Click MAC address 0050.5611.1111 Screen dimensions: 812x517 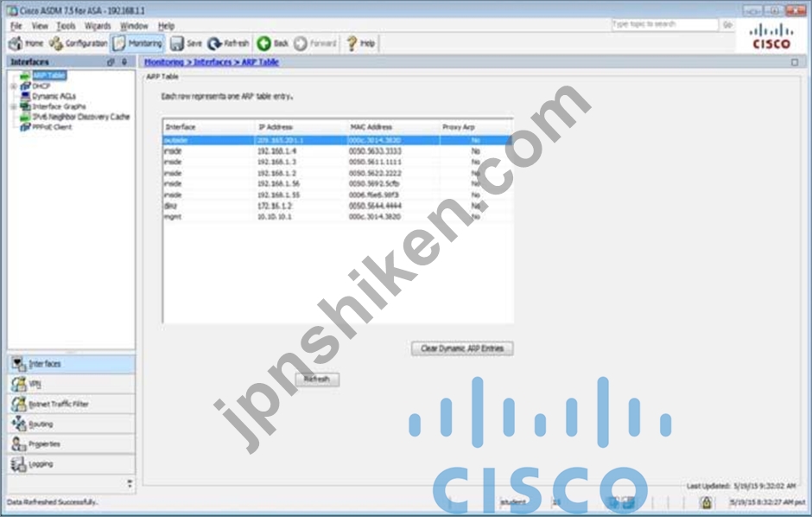coord(375,163)
